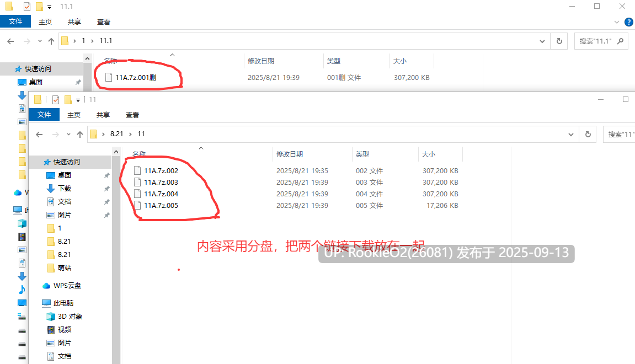Viewport: 635px width, 364px height.
Task: Sort by 修改日期 in the 11.1 window
Action: click(261, 61)
